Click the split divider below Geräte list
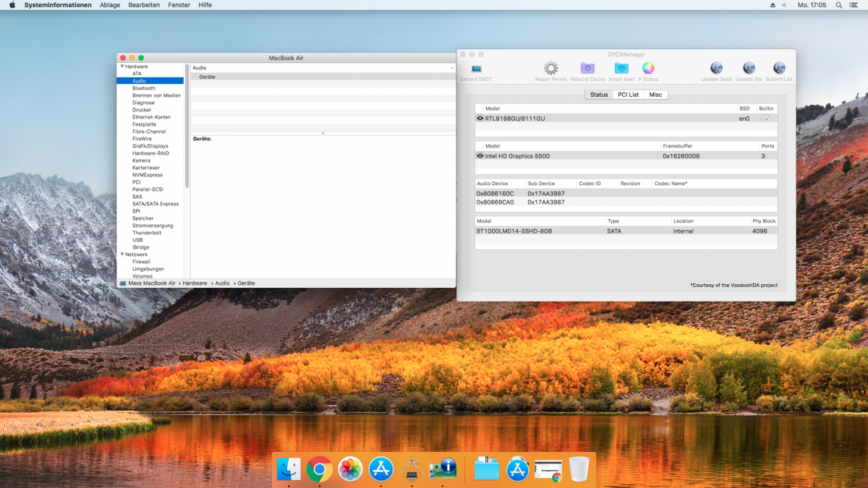This screenshot has width=868, height=488. pos(323,133)
